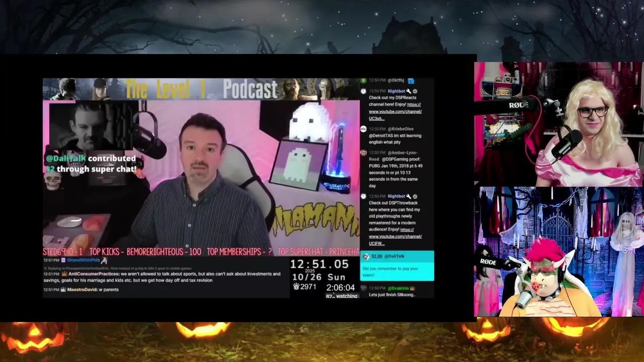This screenshot has width=644, height=362.
Task: Click the main podcast host video
Action: coord(201,177)
